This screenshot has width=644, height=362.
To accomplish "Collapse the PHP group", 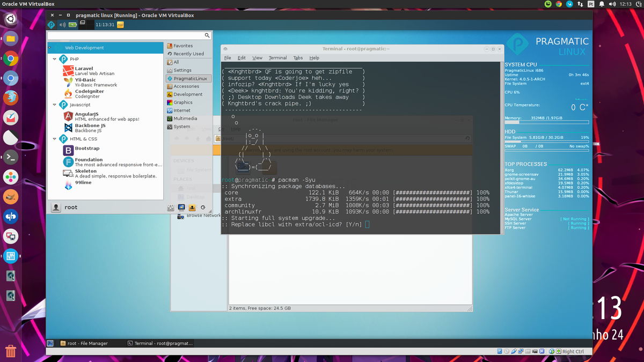I will (x=55, y=59).
